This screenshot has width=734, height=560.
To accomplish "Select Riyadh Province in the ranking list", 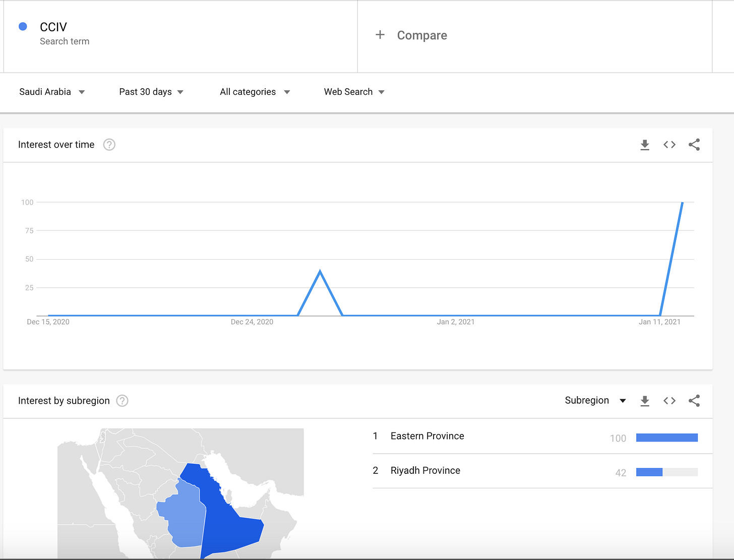I will 425,470.
